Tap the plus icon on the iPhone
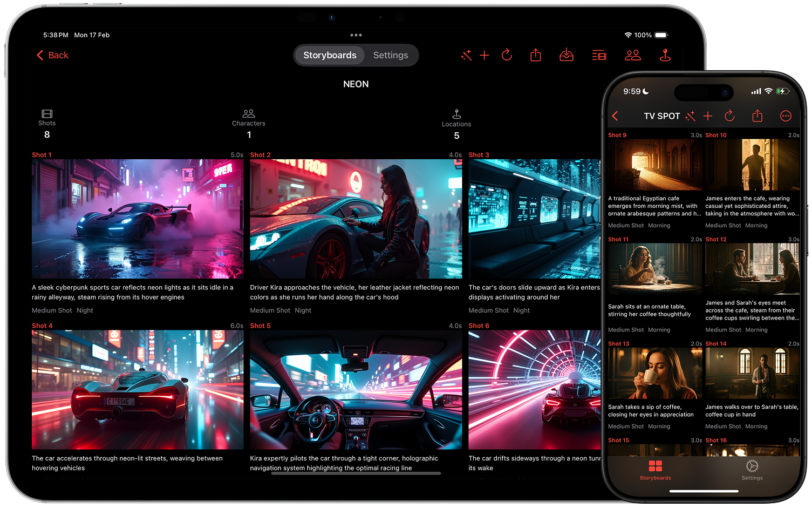Viewport: 812px width, 508px height. (708, 116)
